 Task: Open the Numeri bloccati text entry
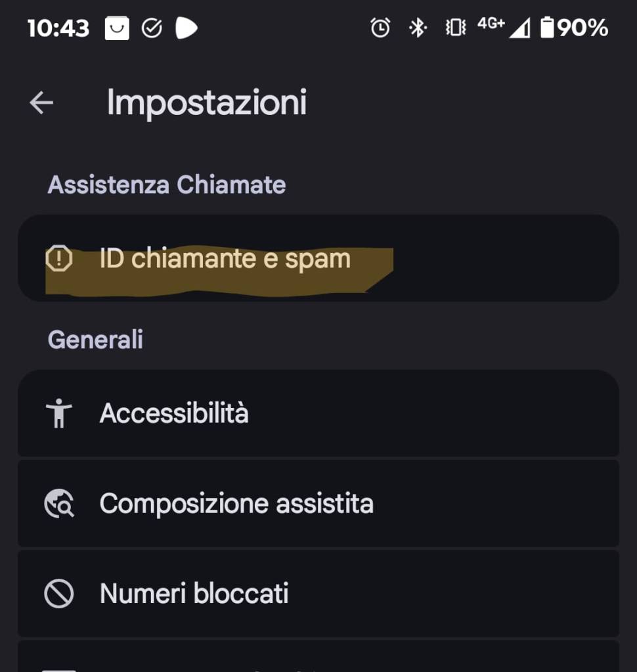click(x=194, y=594)
